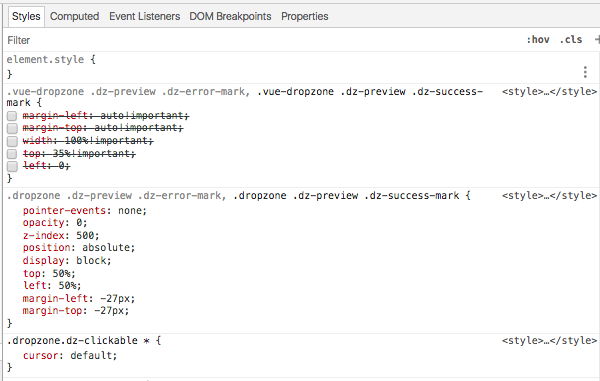Enable the top: 35%!important checkbox

click(12, 154)
